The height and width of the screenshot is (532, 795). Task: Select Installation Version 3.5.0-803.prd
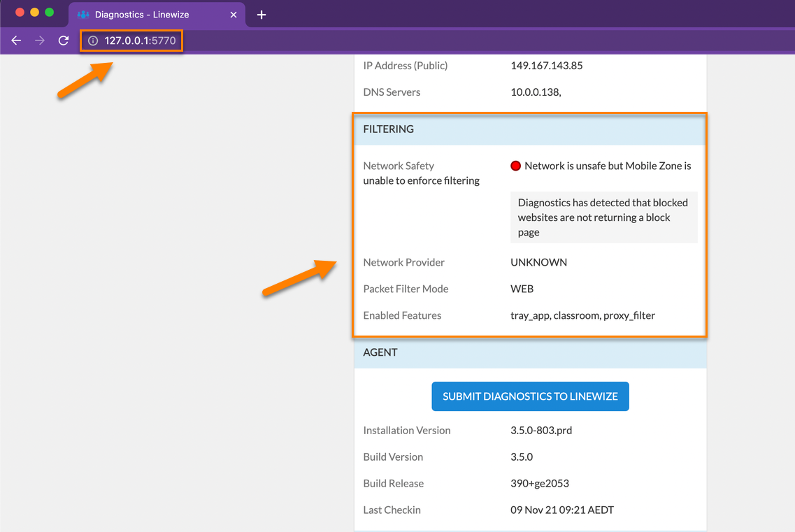541,431
